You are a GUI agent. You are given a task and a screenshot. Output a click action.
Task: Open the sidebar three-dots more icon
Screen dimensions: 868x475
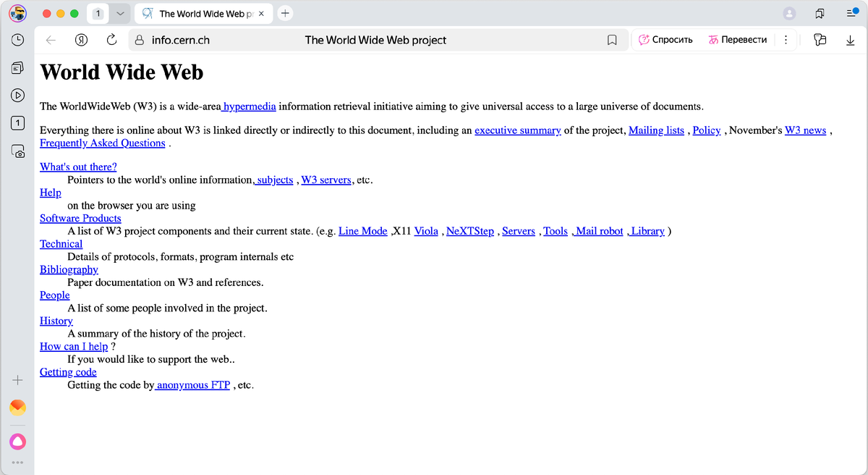17,463
